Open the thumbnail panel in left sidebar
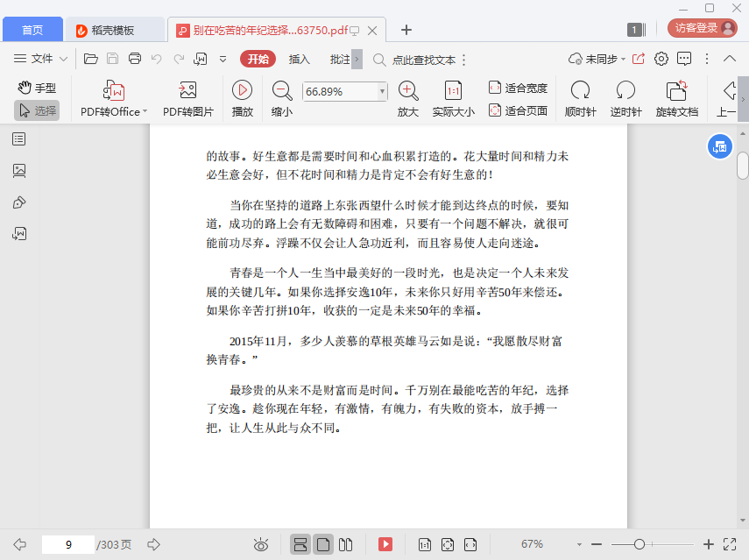The image size is (749, 560). 19,171
